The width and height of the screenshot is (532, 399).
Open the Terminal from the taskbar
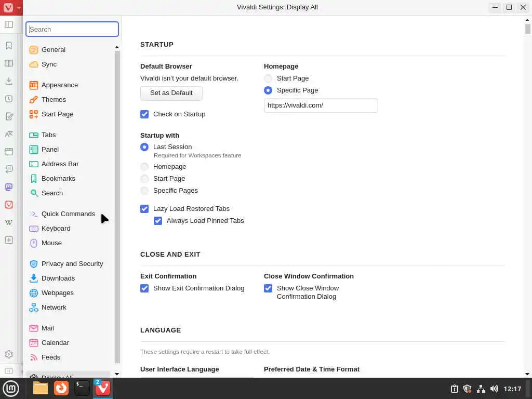[82, 389]
